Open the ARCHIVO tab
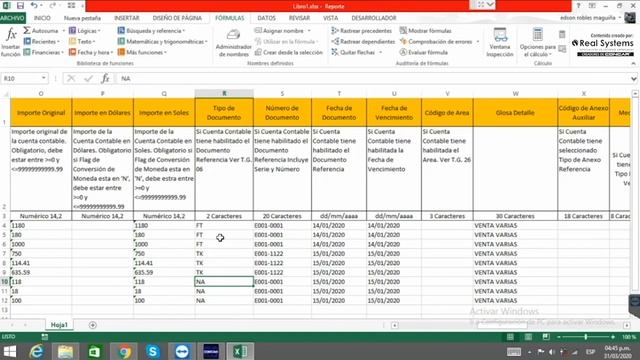 pyautogui.click(x=13, y=18)
